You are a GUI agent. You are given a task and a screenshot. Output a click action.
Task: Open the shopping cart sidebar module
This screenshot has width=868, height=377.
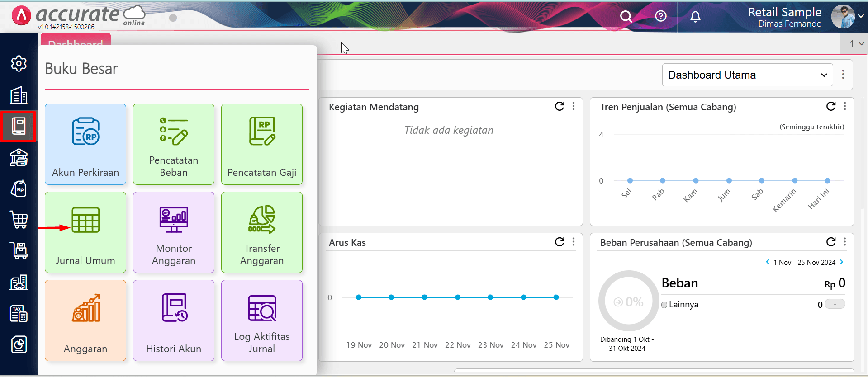(19, 220)
